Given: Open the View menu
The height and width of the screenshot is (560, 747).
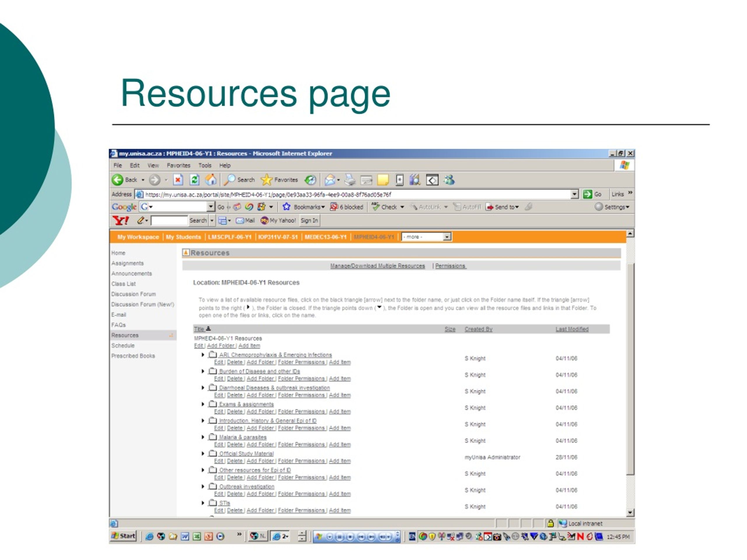Looking at the screenshot, I should click(x=153, y=165).
